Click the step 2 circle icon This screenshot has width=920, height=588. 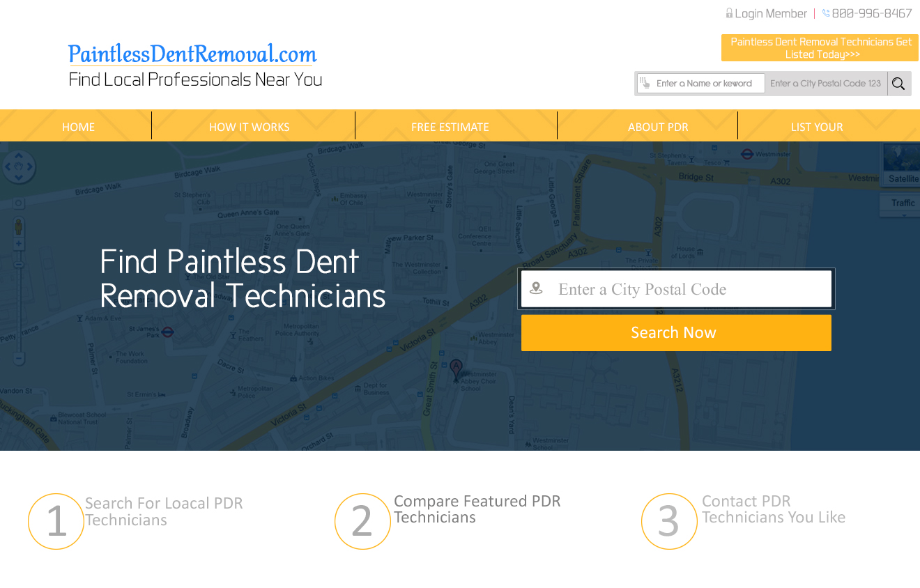pyautogui.click(x=362, y=521)
